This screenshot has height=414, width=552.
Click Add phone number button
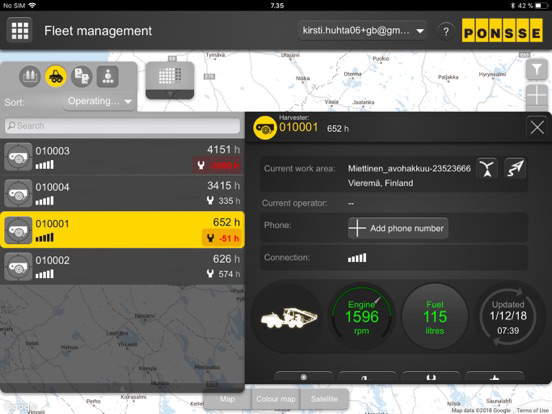(398, 228)
